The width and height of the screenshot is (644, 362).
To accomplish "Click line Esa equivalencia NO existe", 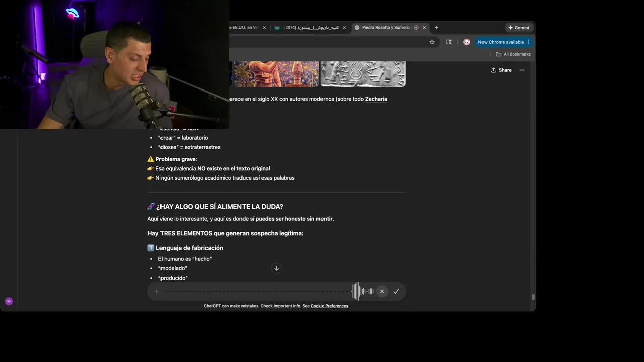I will click(212, 169).
